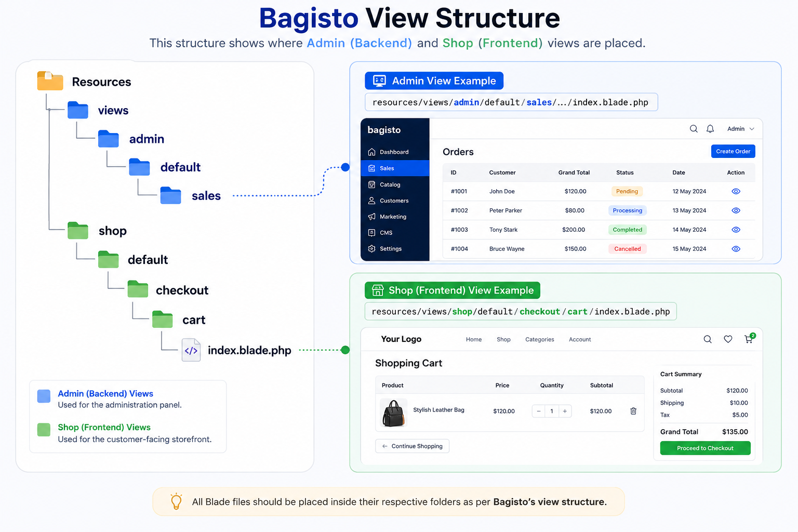
Task: Select the green default folder under shop
Action: 109,259
